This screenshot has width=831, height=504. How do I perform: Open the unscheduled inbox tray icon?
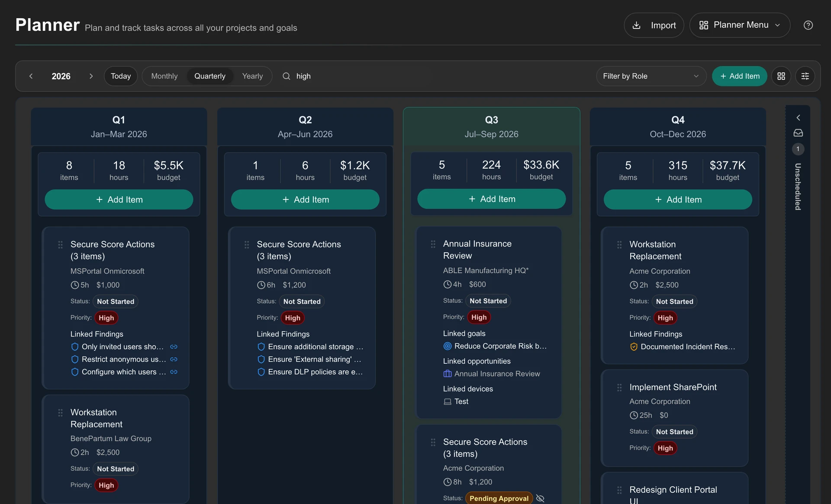click(x=798, y=133)
